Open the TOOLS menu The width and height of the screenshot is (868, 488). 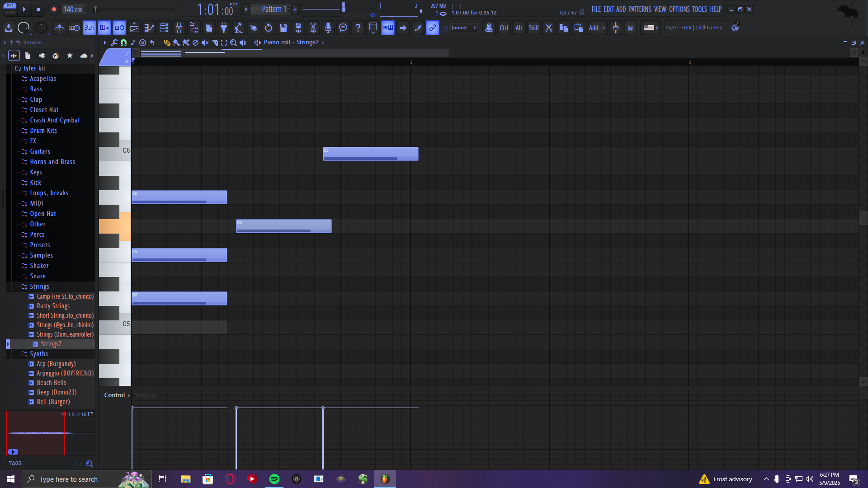[699, 9]
